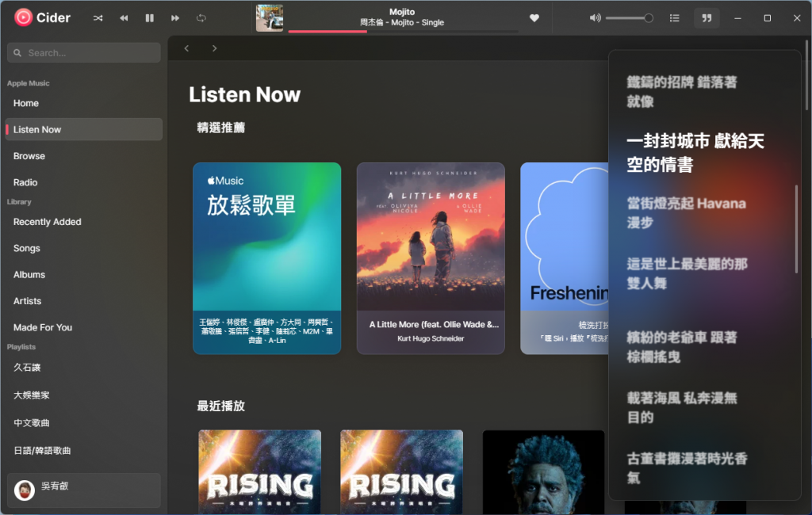Go back with the left chevron
Image resolution: width=812 pixels, height=515 pixels.
[187, 48]
